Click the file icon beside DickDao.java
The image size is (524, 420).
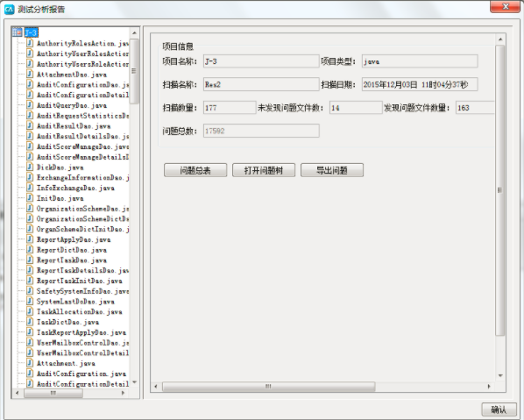point(30,167)
